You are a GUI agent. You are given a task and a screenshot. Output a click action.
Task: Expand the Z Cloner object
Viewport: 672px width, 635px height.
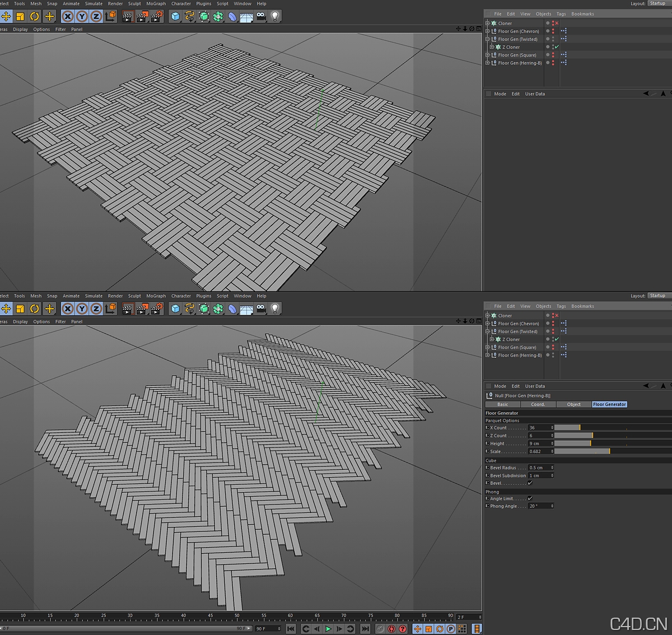tap(492, 46)
